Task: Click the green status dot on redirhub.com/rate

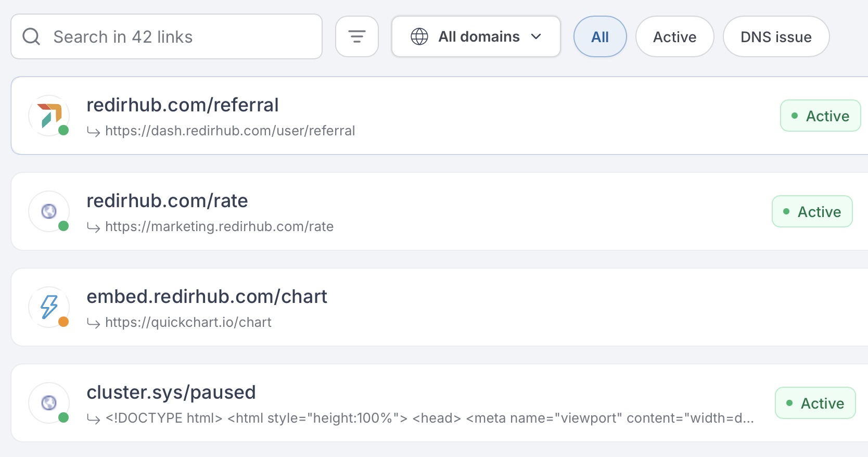Action: coord(63,226)
